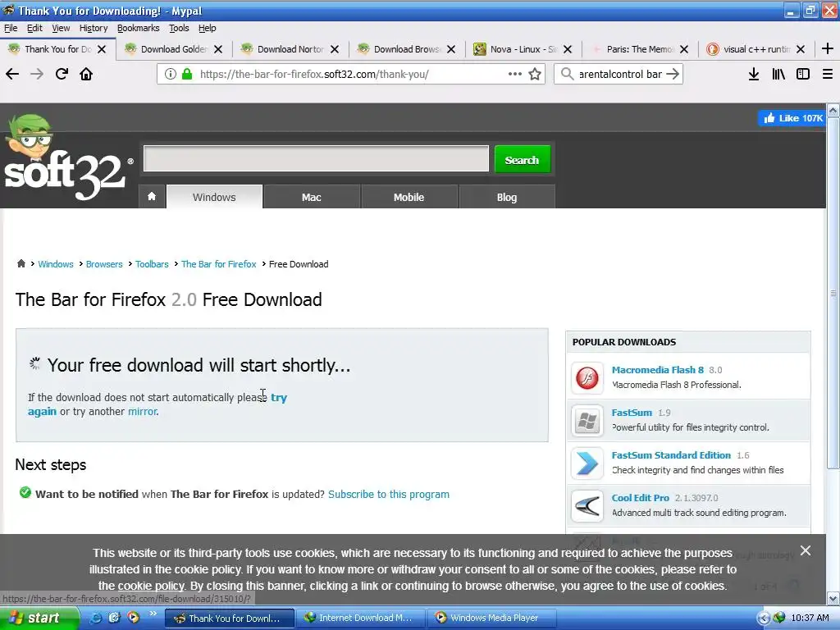Click the Macromedia Flash 8 icon
The width and height of the screenshot is (840, 630).
587,377
